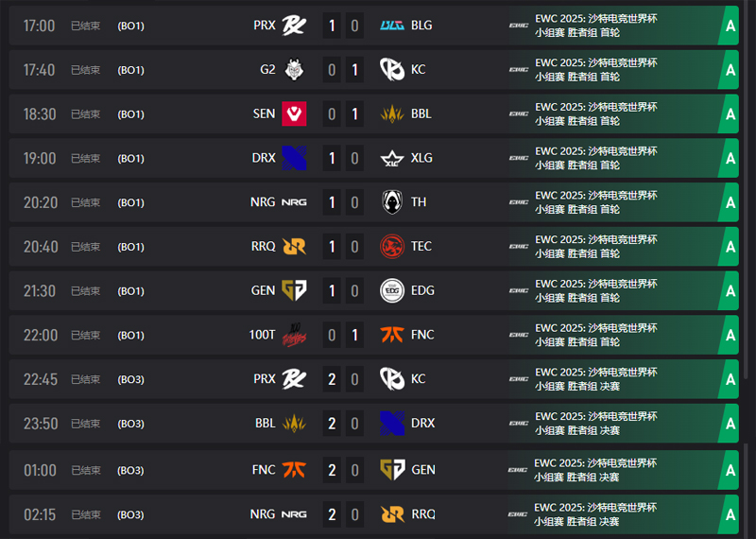This screenshot has height=539, width=756.
Task: Select the 2-0 score of FNC vs GEN
Action: click(343, 470)
